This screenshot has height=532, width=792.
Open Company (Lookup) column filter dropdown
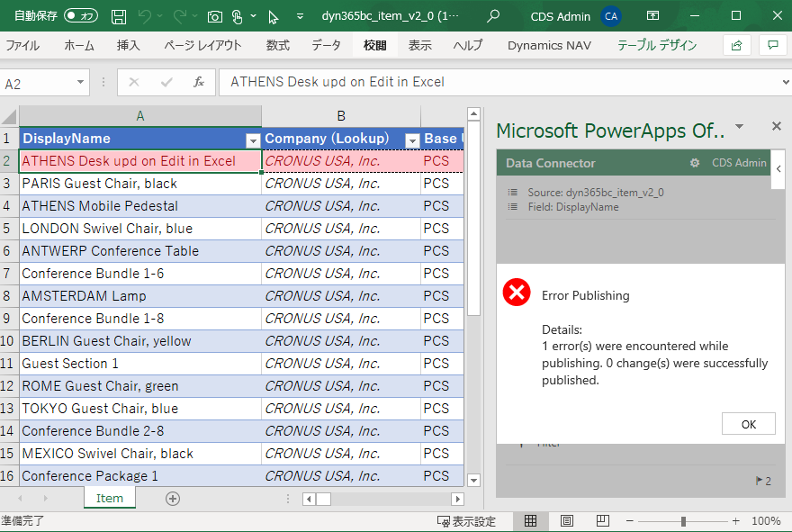click(412, 140)
